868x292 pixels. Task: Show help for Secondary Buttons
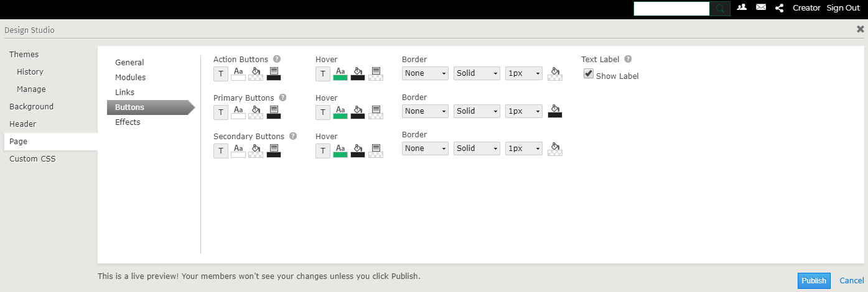click(x=293, y=136)
